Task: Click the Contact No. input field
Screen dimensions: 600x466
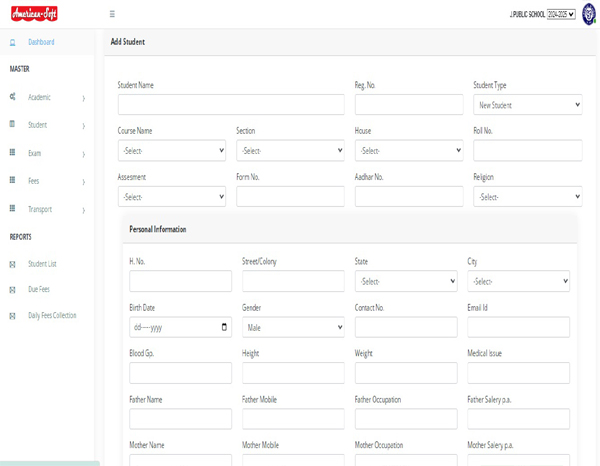Action: tap(406, 327)
